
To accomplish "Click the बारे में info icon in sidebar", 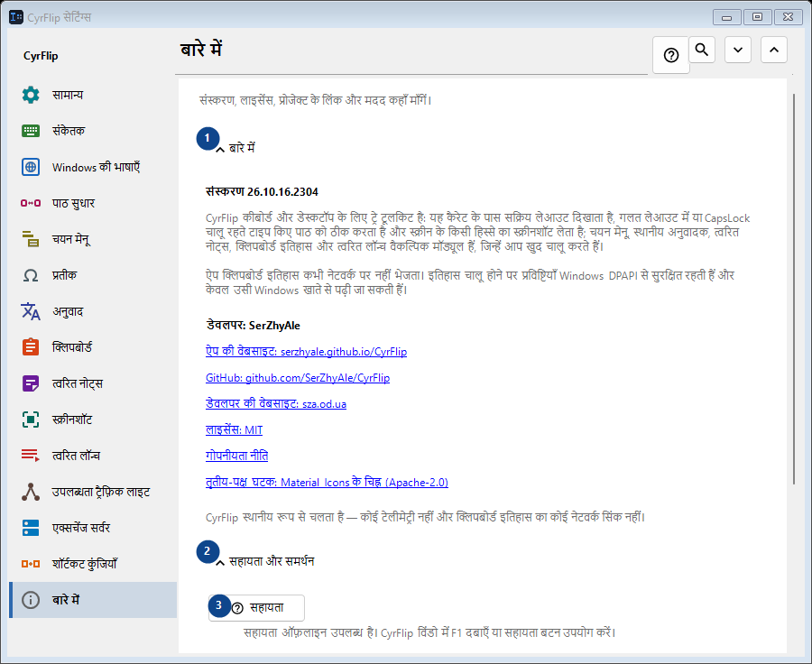I will tap(31, 600).
